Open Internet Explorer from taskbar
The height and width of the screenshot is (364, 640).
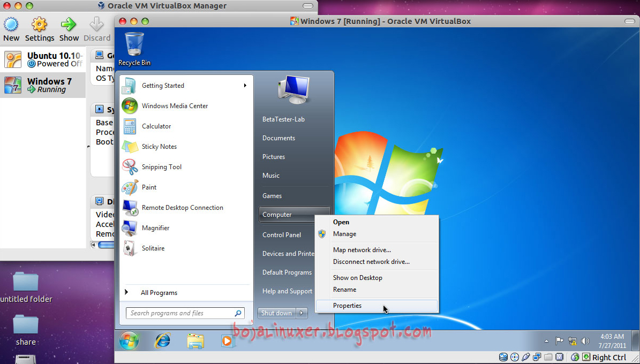[162, 341]
